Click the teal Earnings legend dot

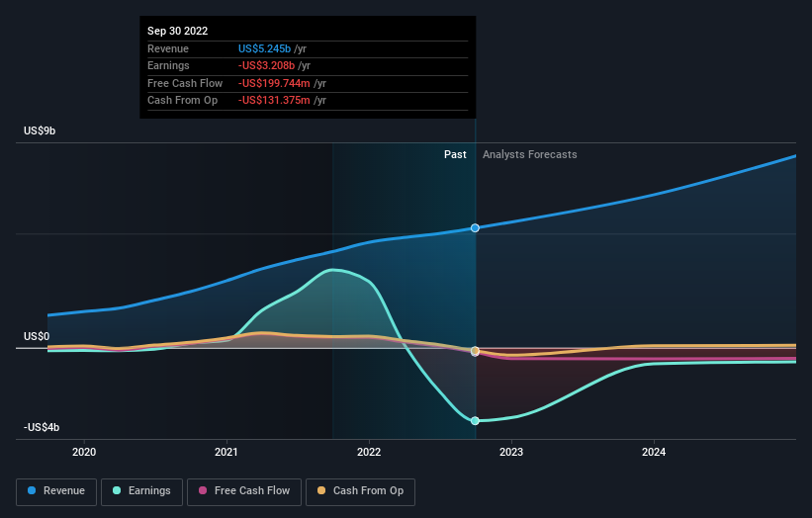(117, 490)
